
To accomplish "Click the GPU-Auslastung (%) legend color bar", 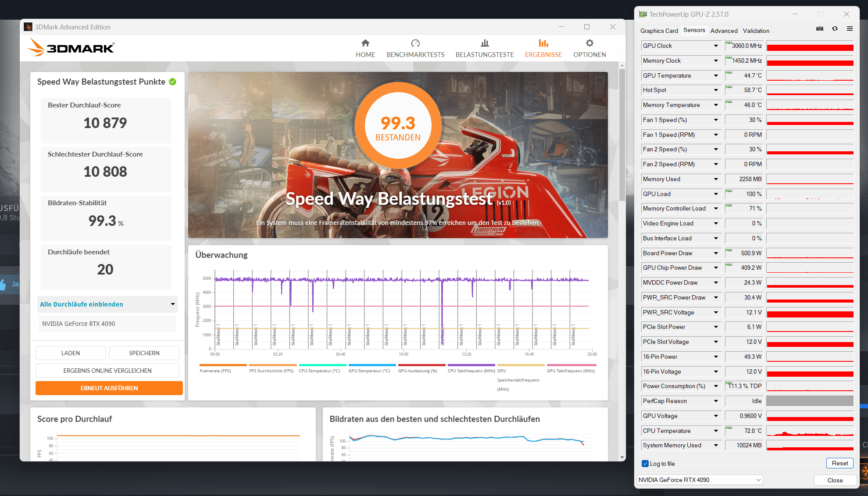I will coord(421,365).
